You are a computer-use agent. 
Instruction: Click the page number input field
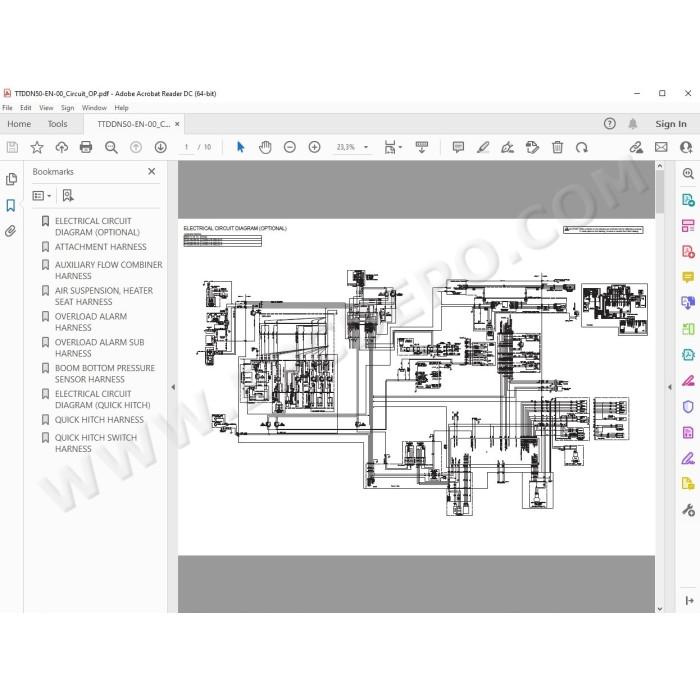[x=187, y=147]
